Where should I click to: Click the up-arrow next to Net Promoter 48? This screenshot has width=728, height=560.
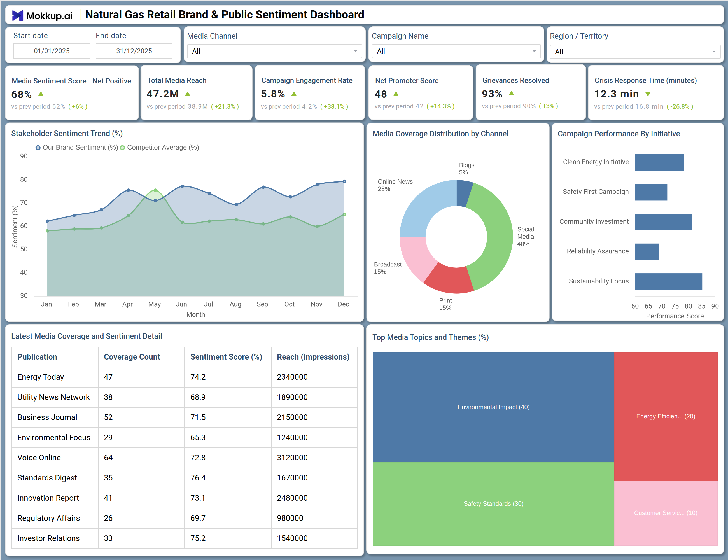[396, 94]
